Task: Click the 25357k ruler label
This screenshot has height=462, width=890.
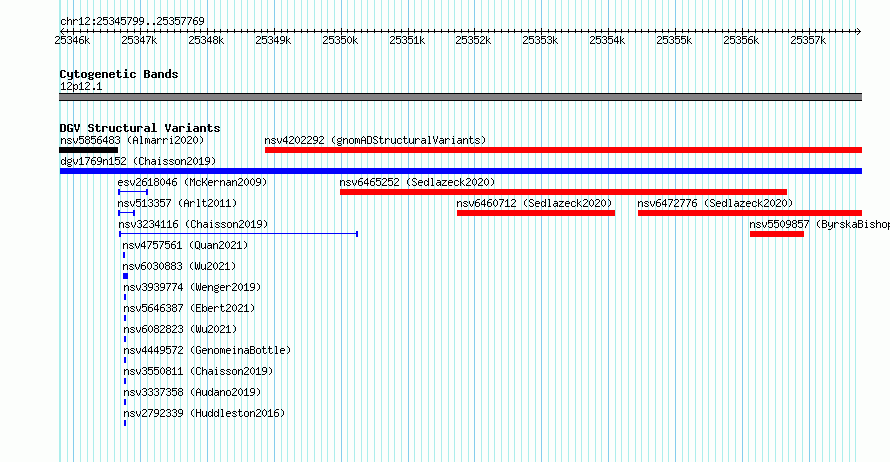Action: coord(808,40)
